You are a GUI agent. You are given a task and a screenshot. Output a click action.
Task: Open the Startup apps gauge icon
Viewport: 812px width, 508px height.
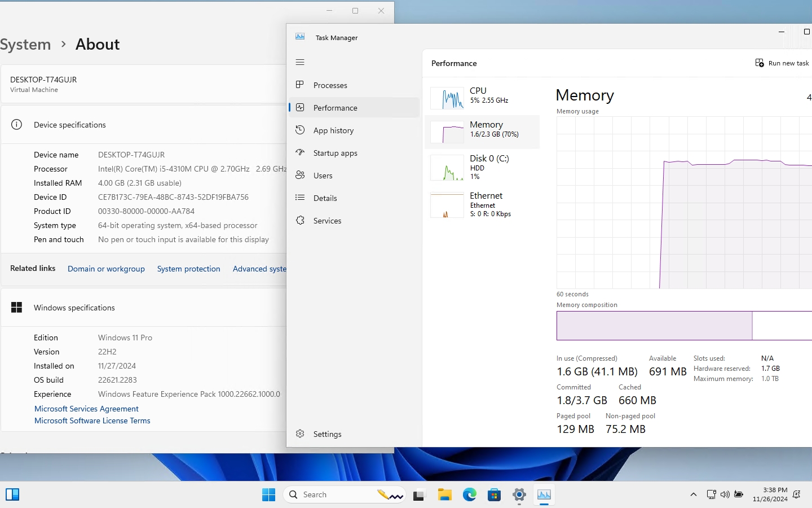coord(300,152)
